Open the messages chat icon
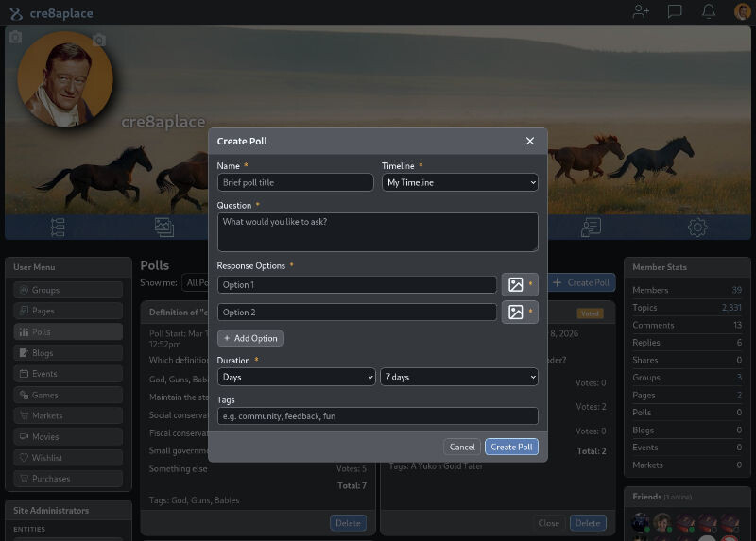 click(675, 12)
